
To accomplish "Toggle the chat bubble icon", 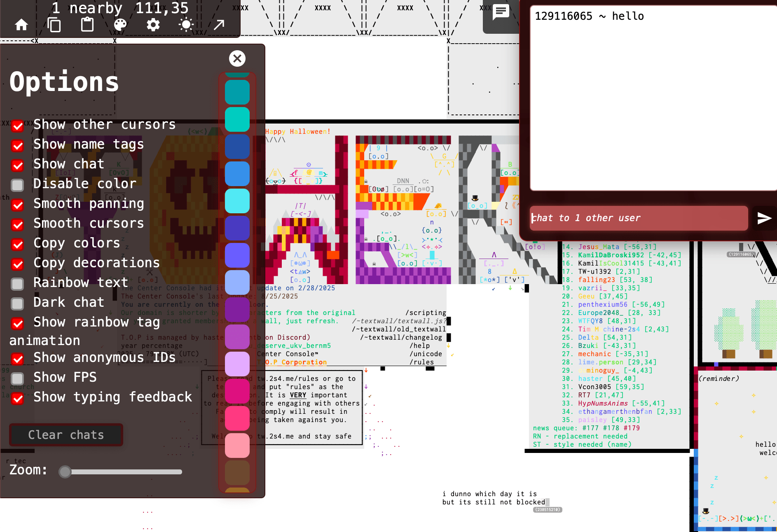I will [501, 12].
